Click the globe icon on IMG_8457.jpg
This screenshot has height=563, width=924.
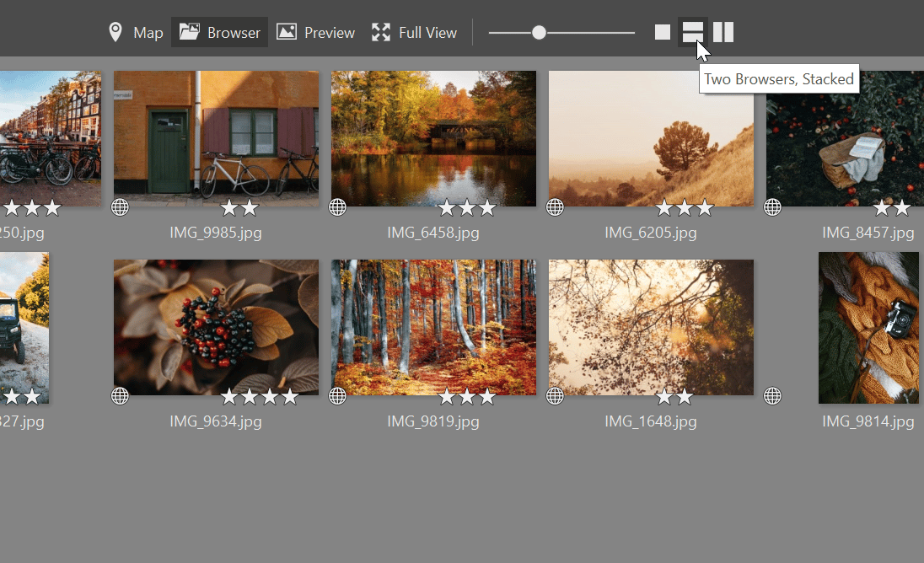[772, 207]
